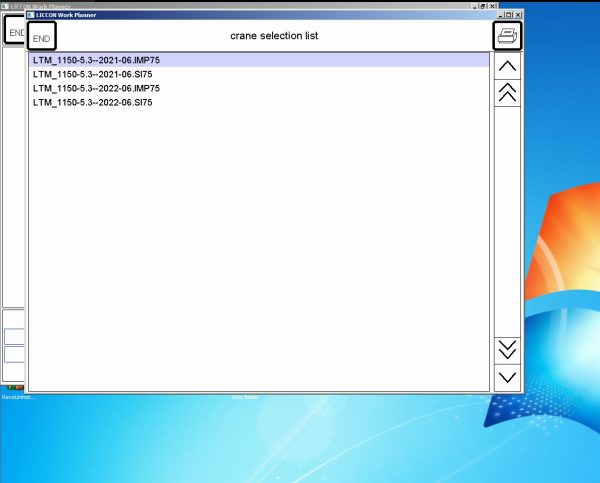Click the front window's title bar icon
Viewport: 600px width, 483px height.
click(31, 15)
